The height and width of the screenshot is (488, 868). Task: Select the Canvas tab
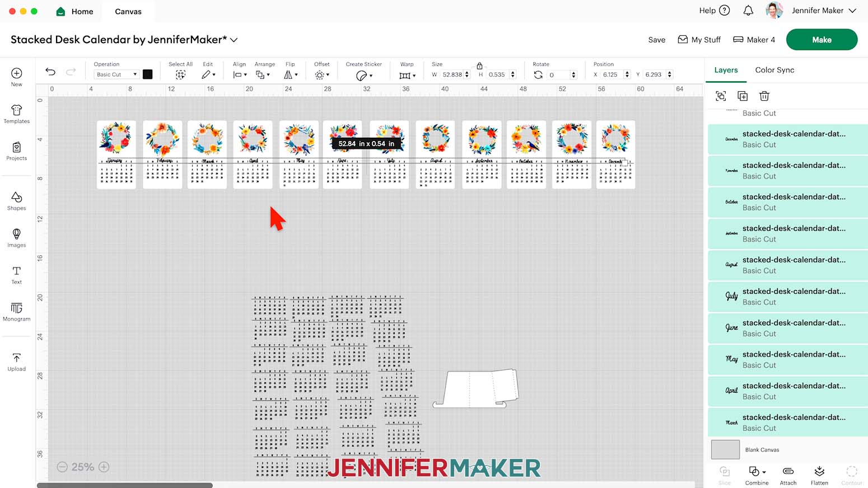pos(128,11)
